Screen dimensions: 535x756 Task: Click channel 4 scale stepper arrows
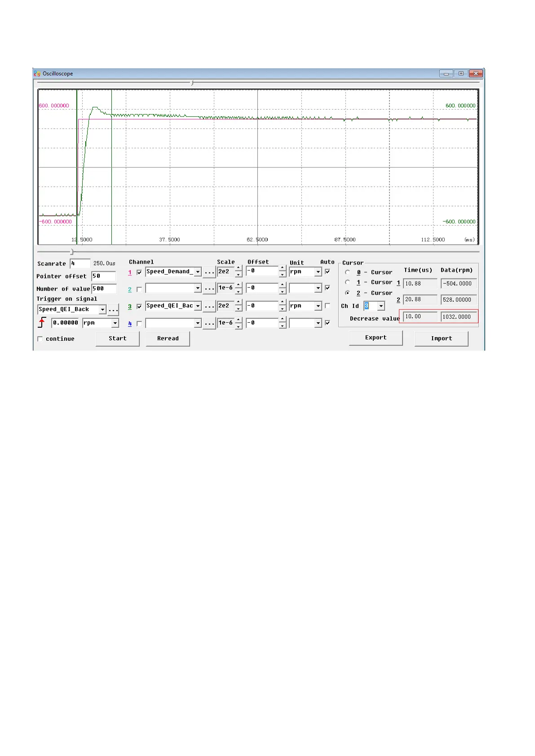click(x=239, y=323)
